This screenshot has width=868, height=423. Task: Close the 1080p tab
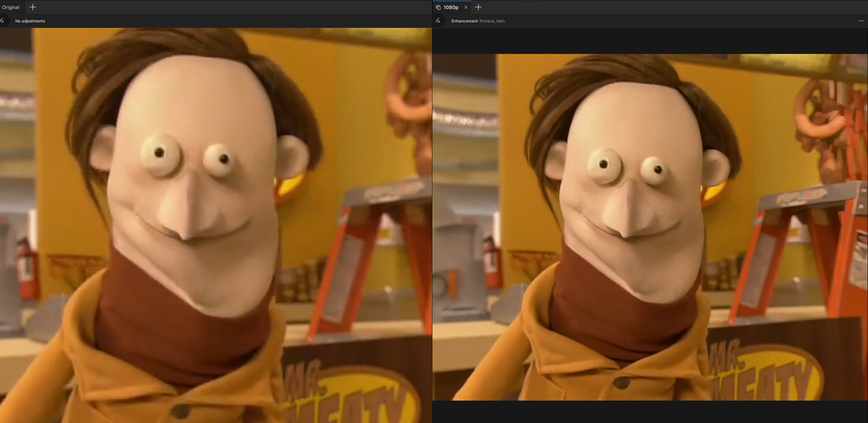pos(465,7)
